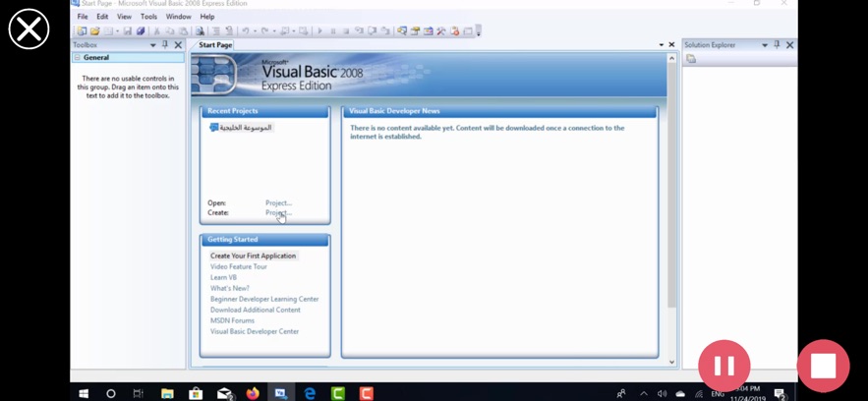Open the View menu
868x401 pixels.
[x=124, y=17]
